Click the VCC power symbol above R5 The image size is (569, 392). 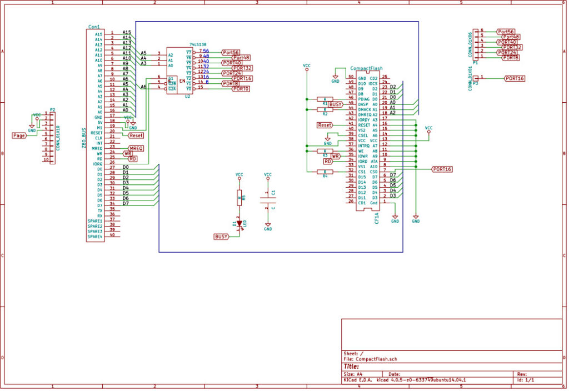tap(239, 178)
